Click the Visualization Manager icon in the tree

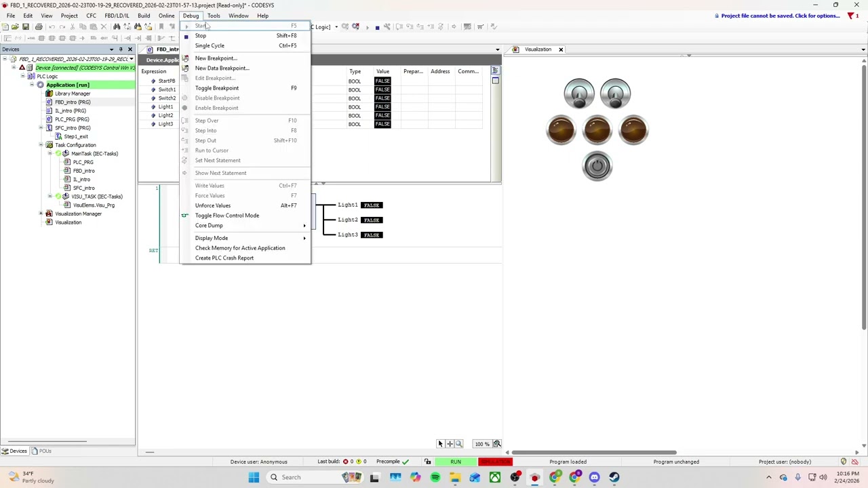[49, 213]
